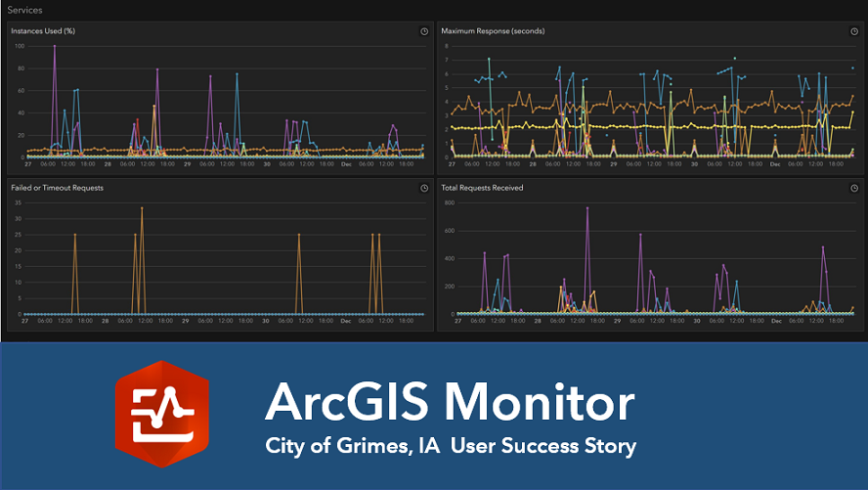
Task: Click the ArcGIS Monitor hexagon logo
Action: tap(161, 414)
